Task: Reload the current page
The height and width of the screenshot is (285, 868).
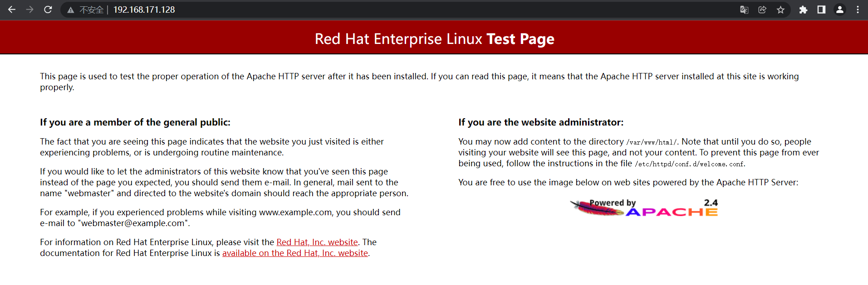Action: pos(48,10)
